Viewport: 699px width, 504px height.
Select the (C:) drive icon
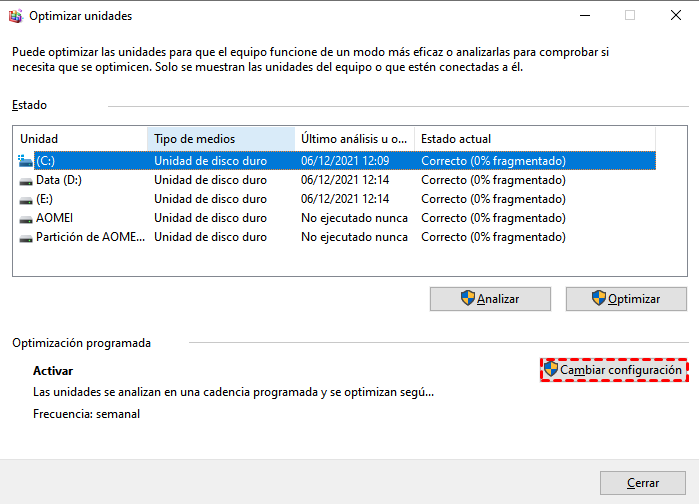point(26,161)
